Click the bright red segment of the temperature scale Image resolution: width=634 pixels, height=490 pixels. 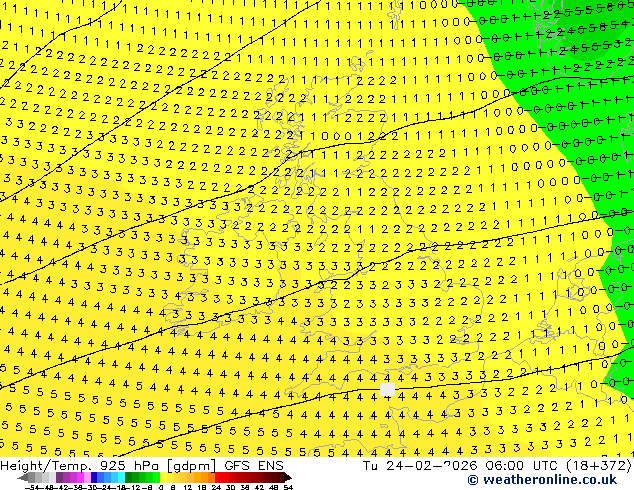pyautogui.click(x=218, y=477)
